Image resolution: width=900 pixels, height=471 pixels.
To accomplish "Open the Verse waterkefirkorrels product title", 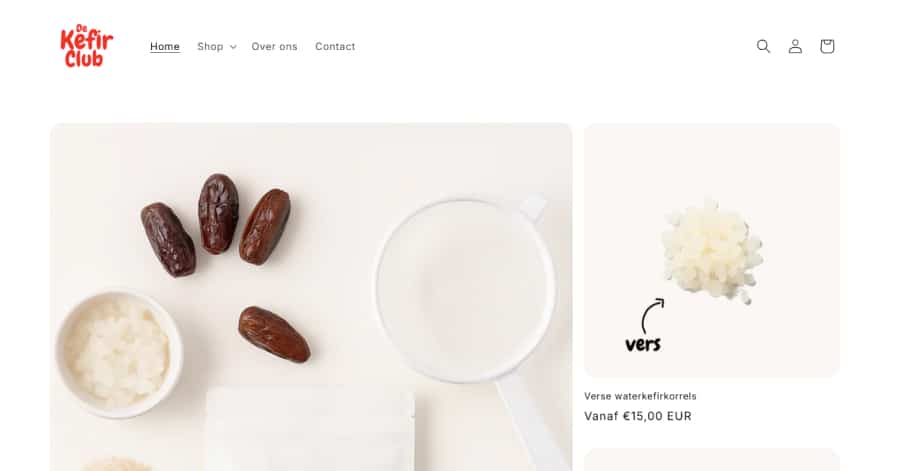I will pos(640,396).
